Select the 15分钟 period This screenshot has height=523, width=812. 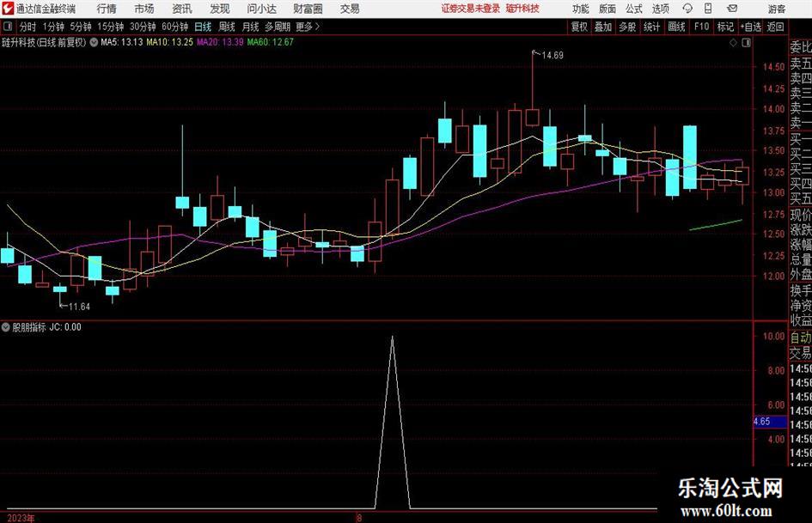click(110, 27)
